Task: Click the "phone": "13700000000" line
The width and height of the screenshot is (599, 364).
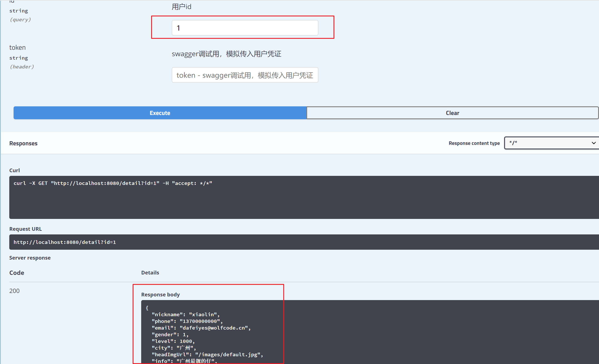Action: point(187,321)
